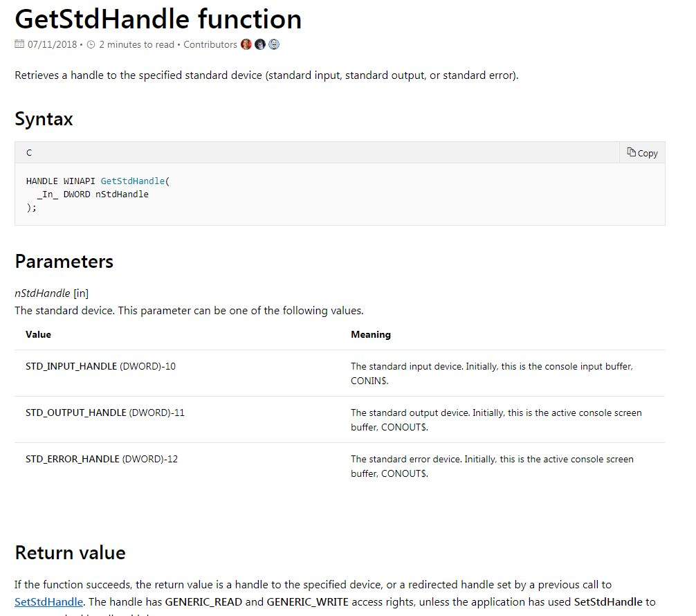Open the first contributor's red avatar
Image resolution: width=696 pixels, height=616 pixels.
click(246, 44)
